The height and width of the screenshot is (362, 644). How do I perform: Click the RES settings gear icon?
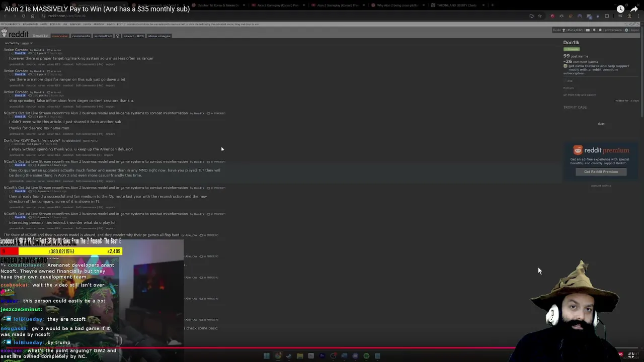pyautogui.click(x=626, y=30)
